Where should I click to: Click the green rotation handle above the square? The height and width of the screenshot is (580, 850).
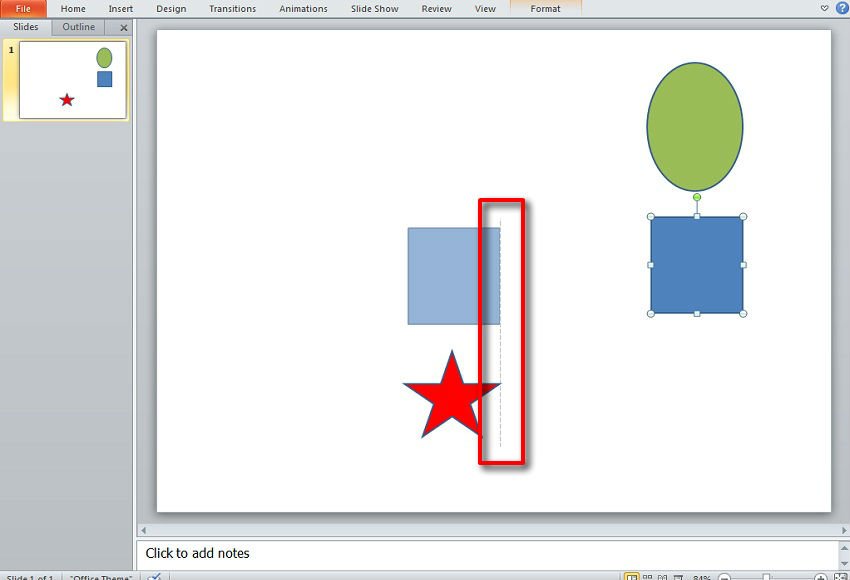click(697, 197)
